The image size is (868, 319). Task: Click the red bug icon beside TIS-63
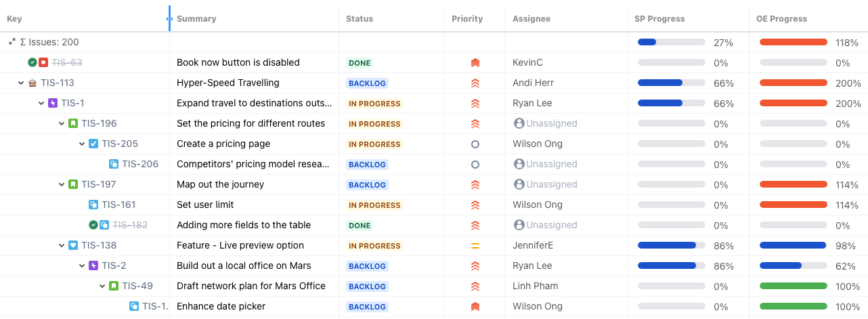(43, 62)
